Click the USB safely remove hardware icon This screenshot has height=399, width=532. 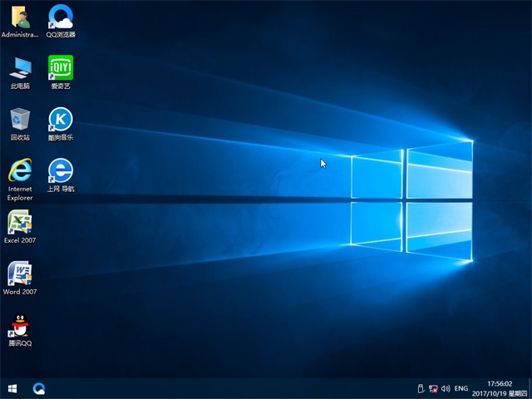pyautogui.click(x=420, y=388)
